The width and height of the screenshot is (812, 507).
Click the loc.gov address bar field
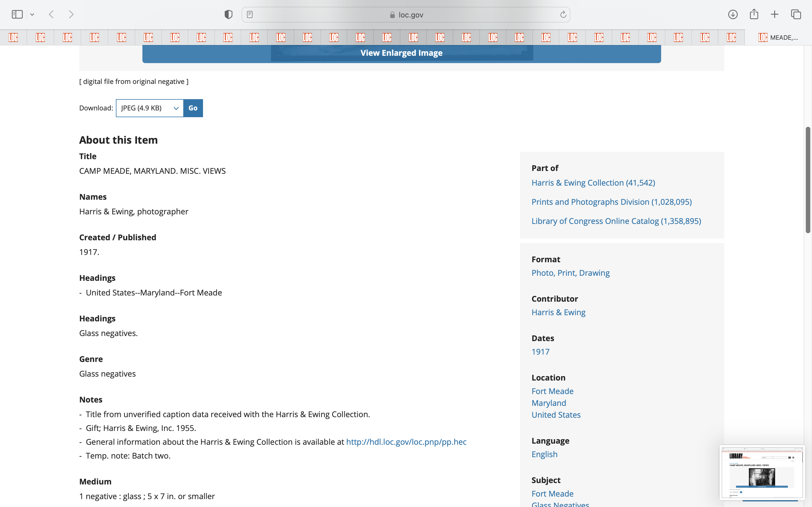tap(406, 15)
